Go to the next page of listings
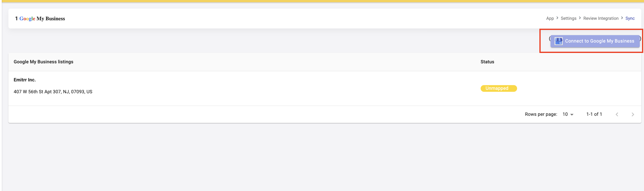Viewport: 644px width, 191px height. (x=633, y=114)
